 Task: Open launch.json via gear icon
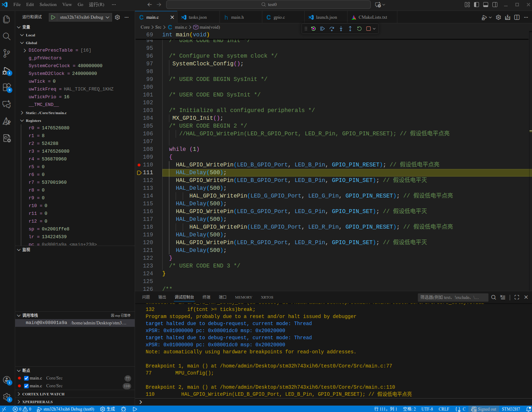117,17
